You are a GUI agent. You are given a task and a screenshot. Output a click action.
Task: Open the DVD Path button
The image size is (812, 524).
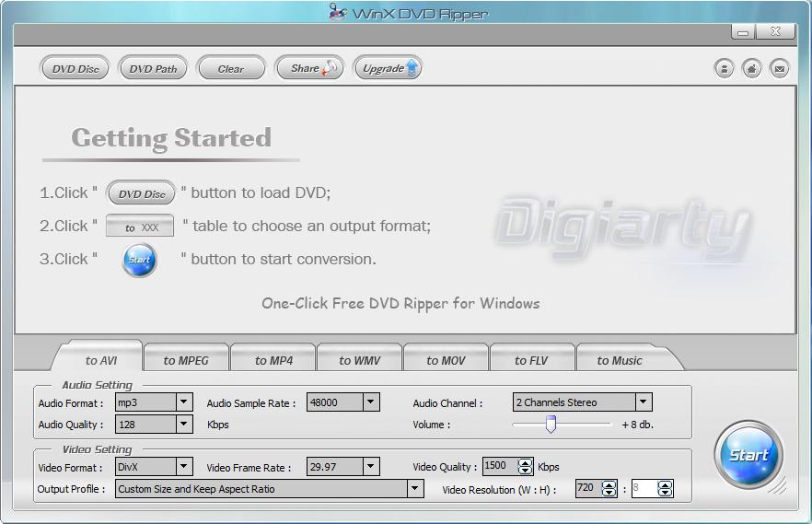[153, 68]
